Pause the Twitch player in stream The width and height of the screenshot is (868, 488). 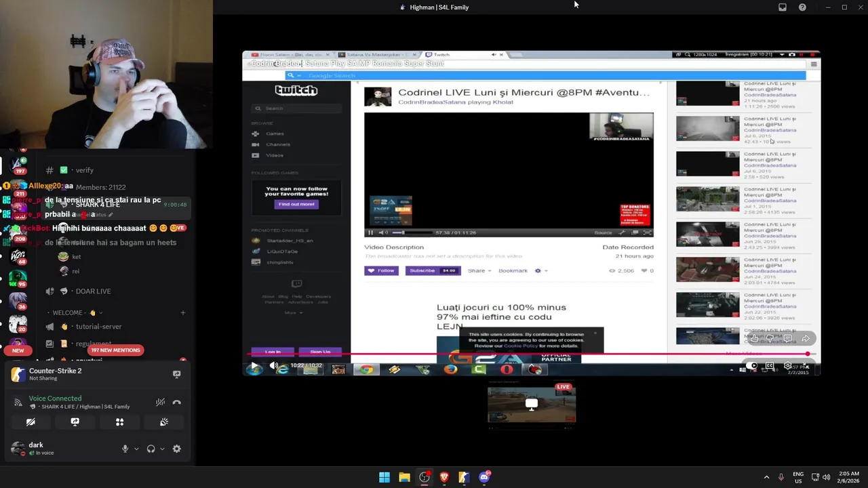370,232
